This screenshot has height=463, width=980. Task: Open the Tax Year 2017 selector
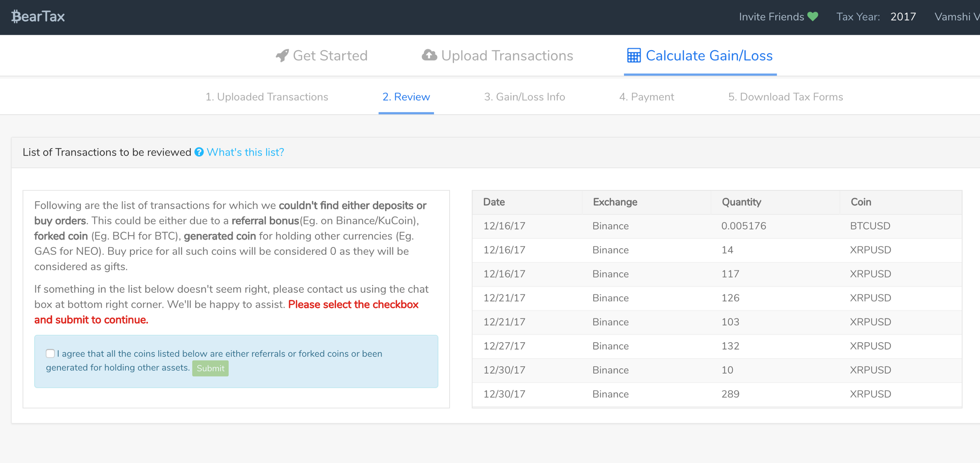coord(903,17)
